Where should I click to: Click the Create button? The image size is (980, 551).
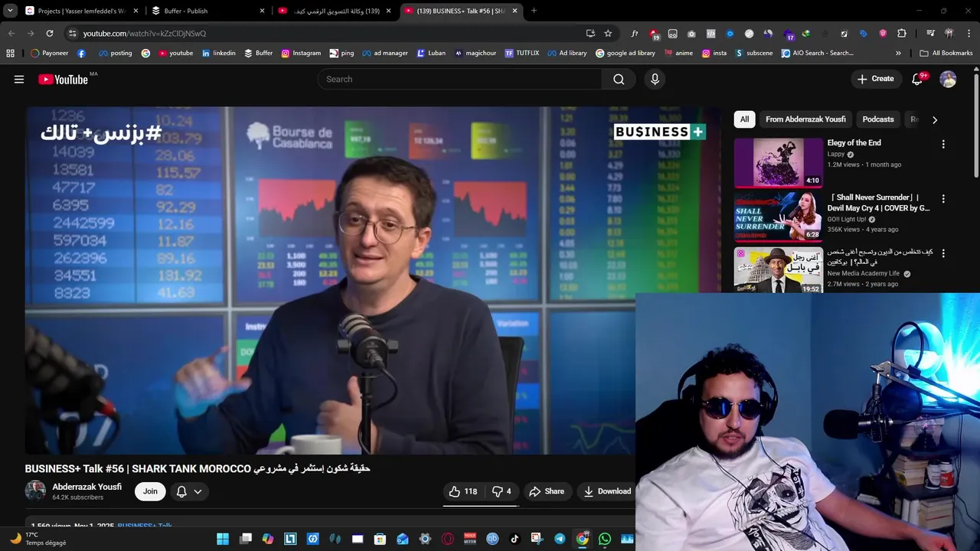coord(875,79)
